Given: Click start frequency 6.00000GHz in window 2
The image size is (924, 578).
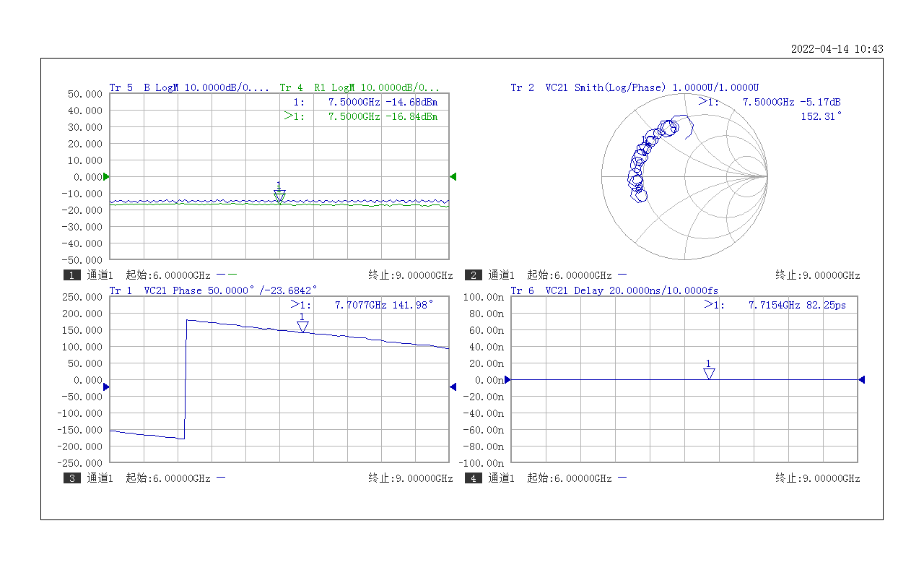Looking at the screenshot, I should click(x=570, y=275).
